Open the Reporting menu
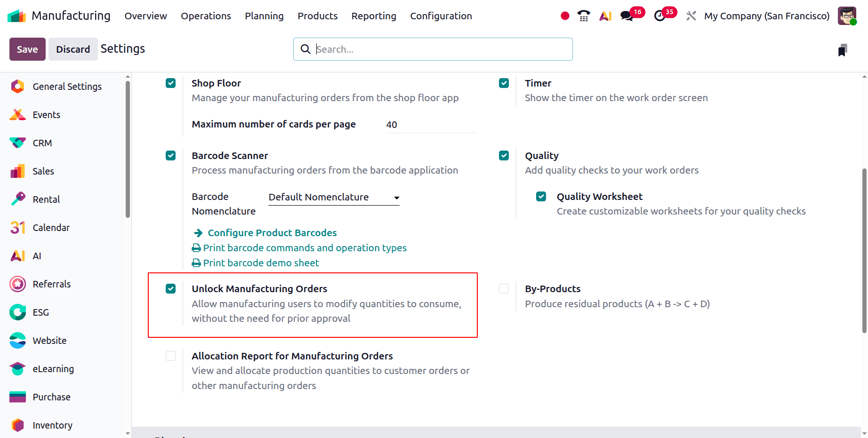 (x=374, y=16)
